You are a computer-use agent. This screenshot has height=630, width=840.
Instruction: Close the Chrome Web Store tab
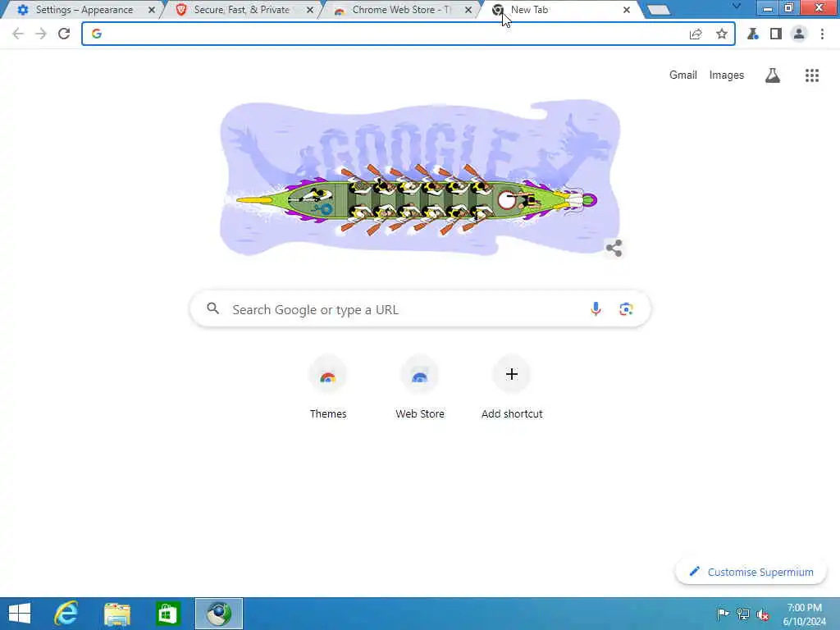point(468,10)
